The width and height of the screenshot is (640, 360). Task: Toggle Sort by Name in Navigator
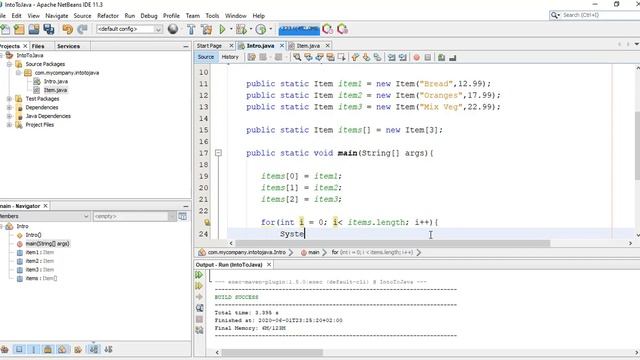pyautogui.click(x=93, y=349)
